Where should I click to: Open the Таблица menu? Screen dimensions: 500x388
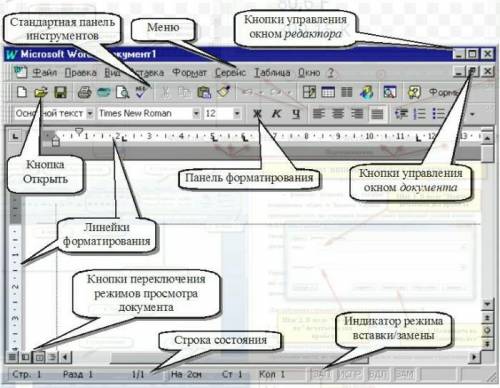(x=272, y=72)
